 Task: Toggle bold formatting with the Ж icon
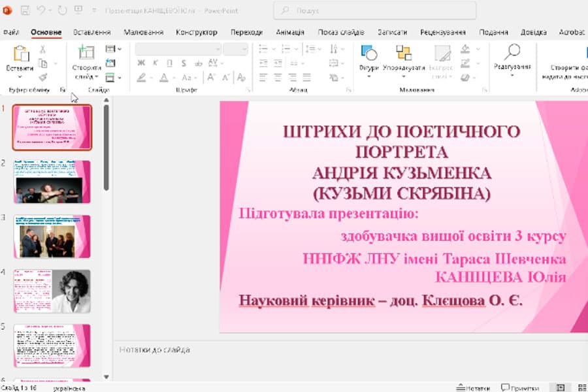(x=140, y=63)
